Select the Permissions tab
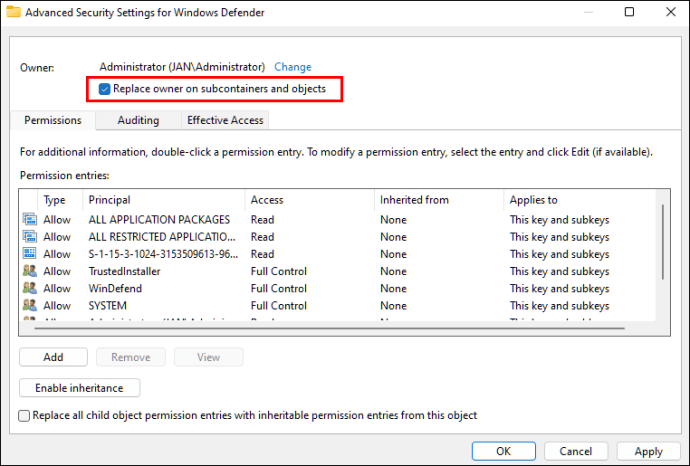The width and height of the screenshot is (690, 466). [53, 120]
